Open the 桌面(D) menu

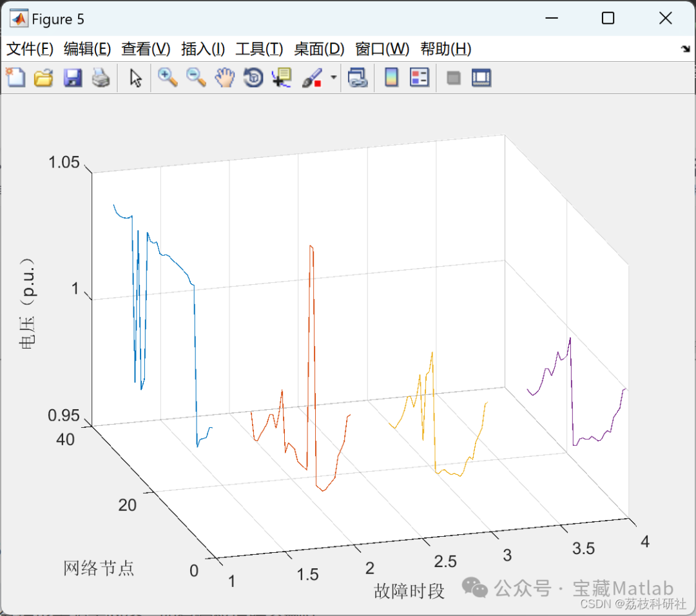tap(319, 49)
